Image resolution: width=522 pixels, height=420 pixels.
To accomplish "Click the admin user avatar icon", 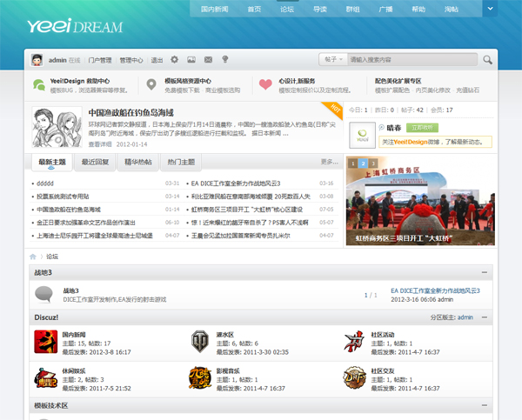I will click(x=37, y=60).
